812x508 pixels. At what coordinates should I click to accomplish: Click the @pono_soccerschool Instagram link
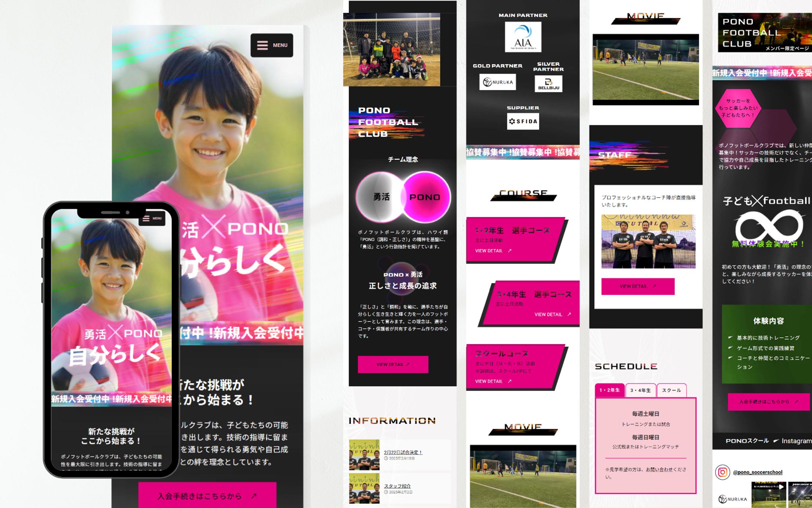[x=757, y=472]
